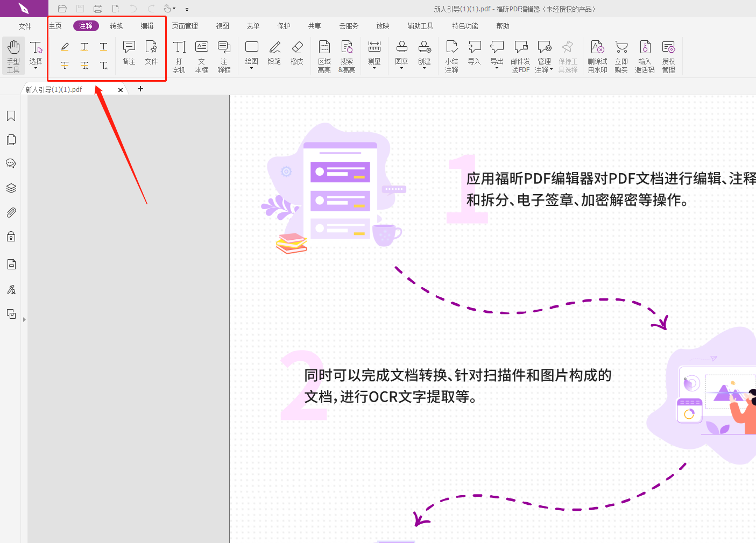The image size is (756, 543).
Task: Expand the Manage Comments (管理注释) dropdown
Action: coord(551,69)
